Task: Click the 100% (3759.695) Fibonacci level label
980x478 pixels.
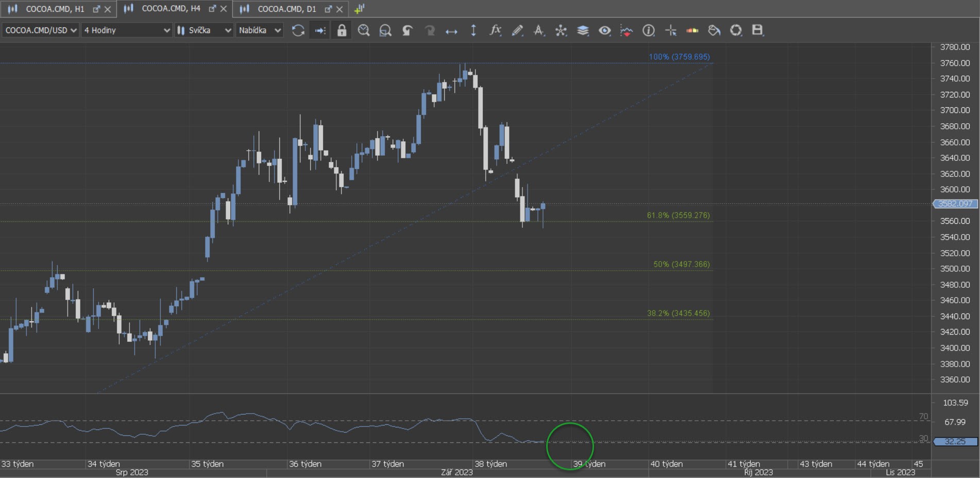Action: coord(679,57)
